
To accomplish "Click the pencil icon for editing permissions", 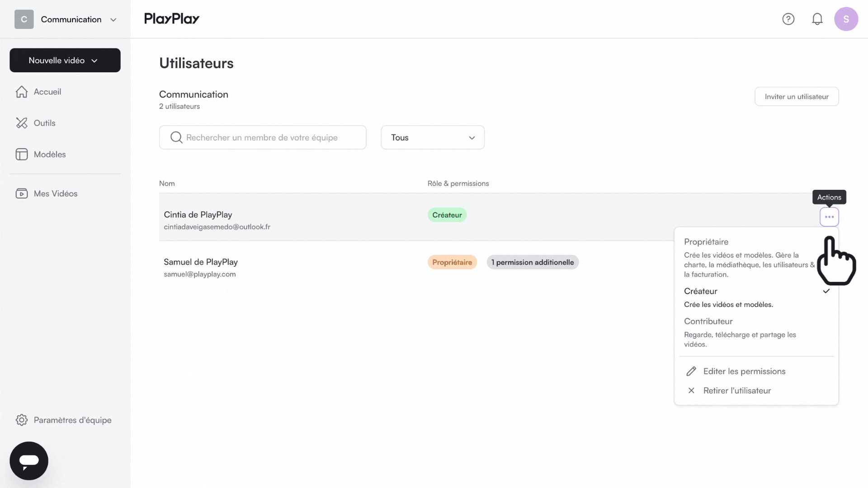I will click(691, 371).
